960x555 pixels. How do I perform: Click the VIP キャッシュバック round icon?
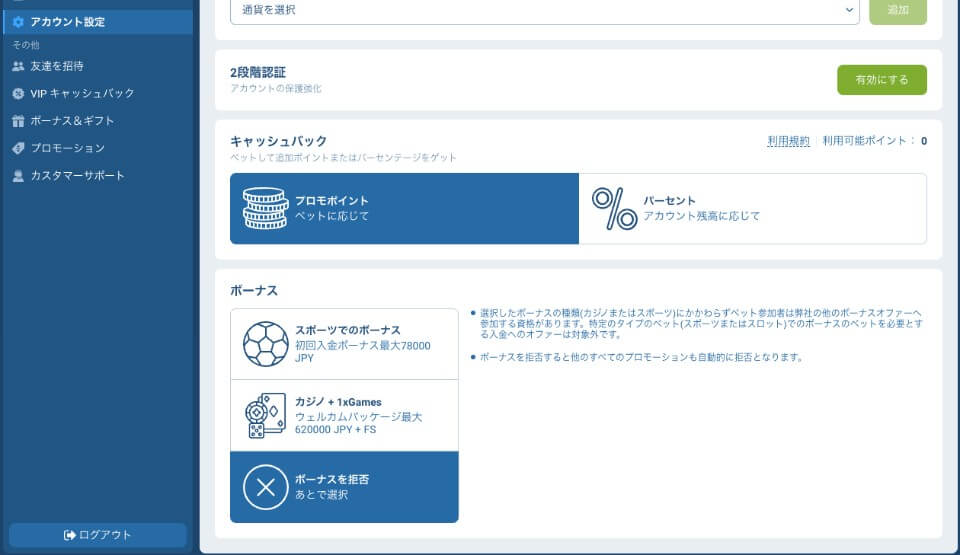coord(18,94)
